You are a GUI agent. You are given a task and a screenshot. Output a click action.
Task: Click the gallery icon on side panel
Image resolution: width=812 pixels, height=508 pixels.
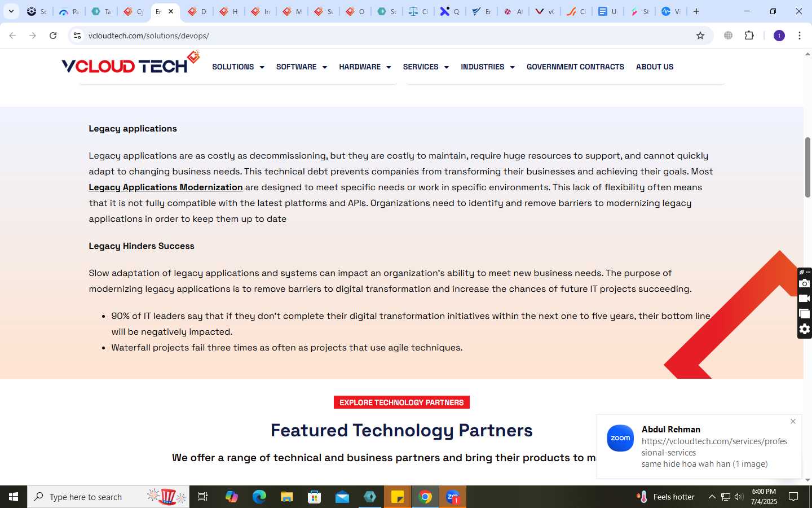click(x=805, y=314)
